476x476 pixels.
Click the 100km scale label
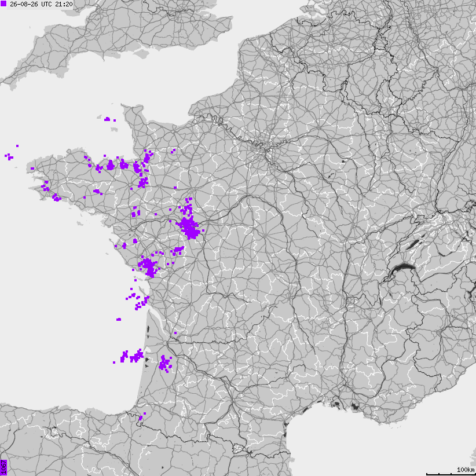click(466, 470)
